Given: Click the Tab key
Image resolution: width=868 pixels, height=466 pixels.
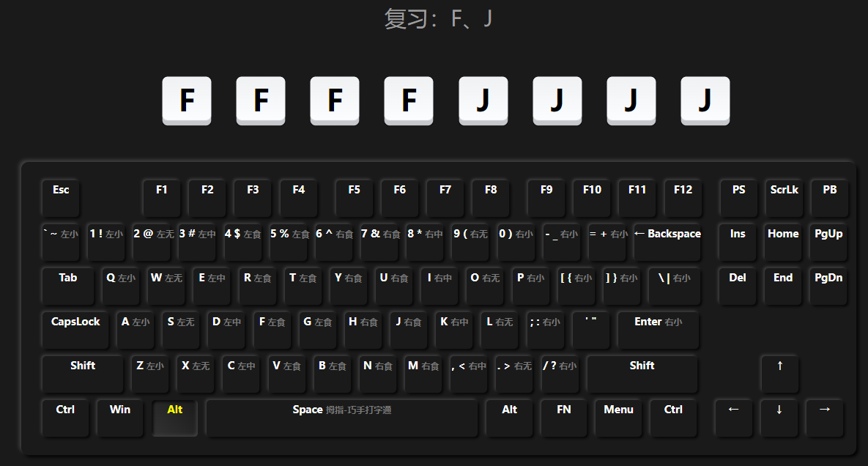Looking at the screenshot, I should [68, 285].
